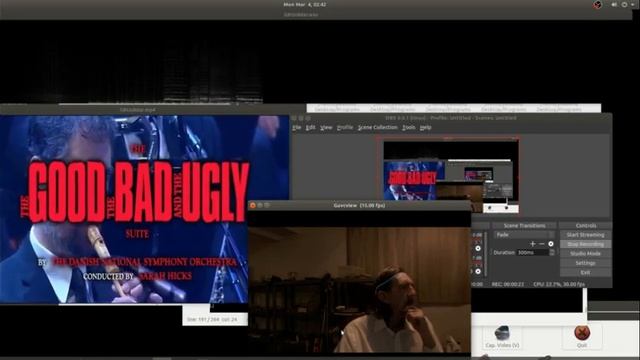The image size is (640, 360).
Task: Open the Scene Collection menu in OBS
Action: [x=378, y=127]
